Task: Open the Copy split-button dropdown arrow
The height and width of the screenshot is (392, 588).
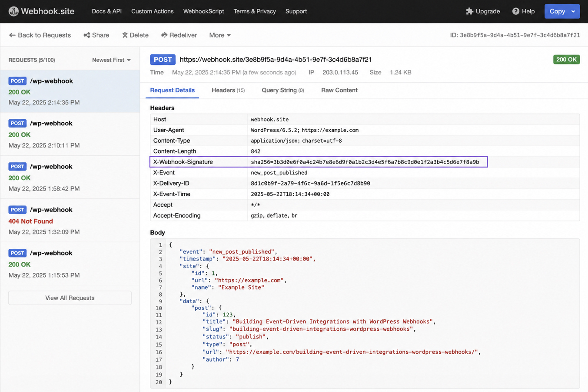Action: tap(573, 11)
